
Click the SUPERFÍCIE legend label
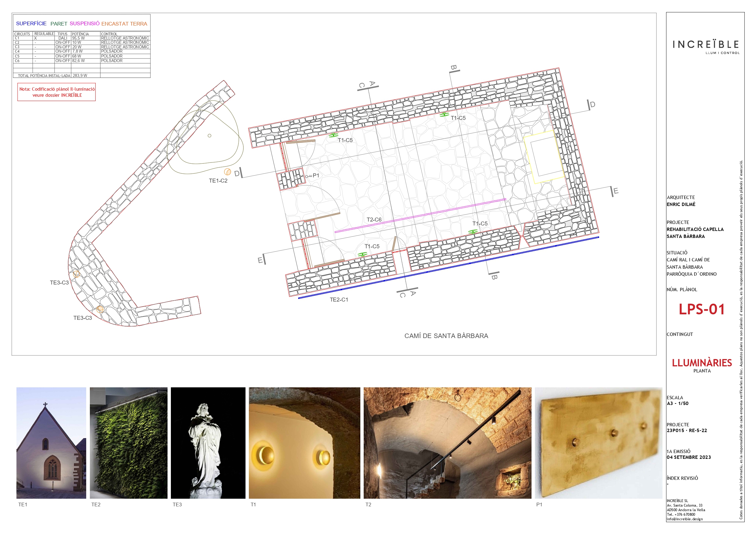click(31, 23)
